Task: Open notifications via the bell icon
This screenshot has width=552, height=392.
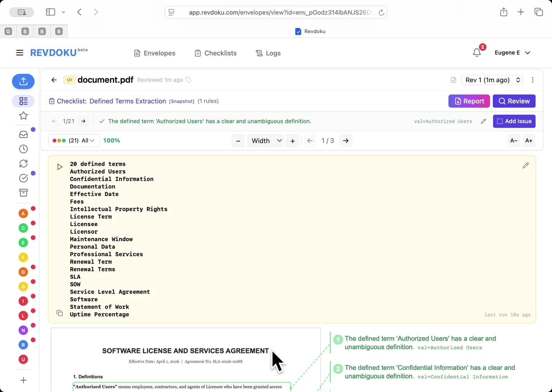Action: click(x=477, y=52)
